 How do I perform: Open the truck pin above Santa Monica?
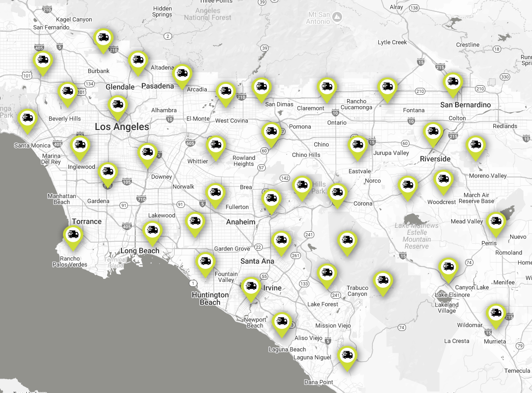pyautogui.click(x=28, y=118)
